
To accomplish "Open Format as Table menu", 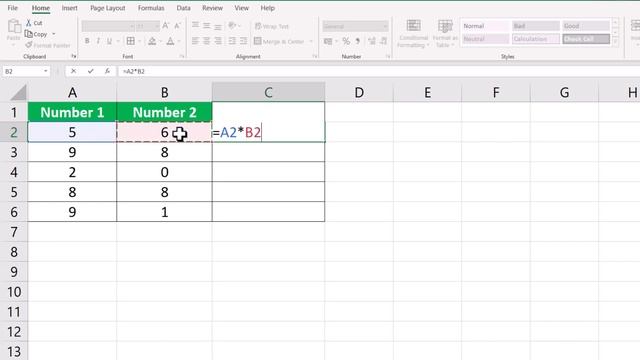I will 445,33.
